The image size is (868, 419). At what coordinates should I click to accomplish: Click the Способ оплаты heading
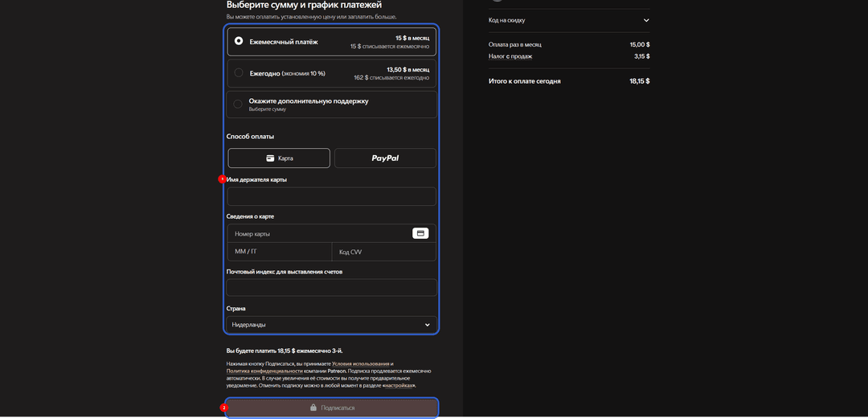tap(250, 137)
